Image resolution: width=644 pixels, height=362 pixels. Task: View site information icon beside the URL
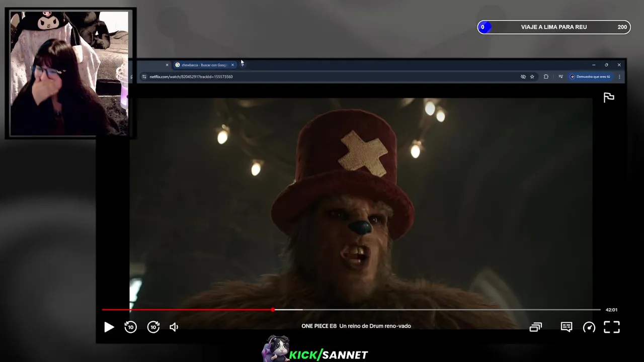(144, 77)
